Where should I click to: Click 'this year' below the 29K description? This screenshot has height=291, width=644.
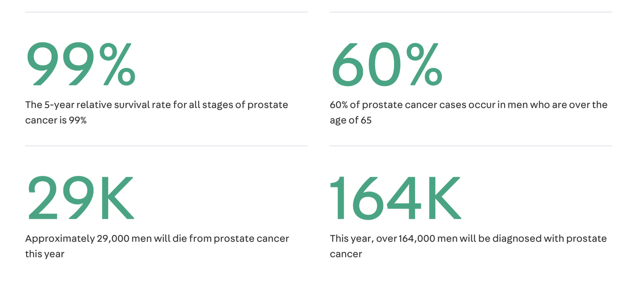(45, 254)
